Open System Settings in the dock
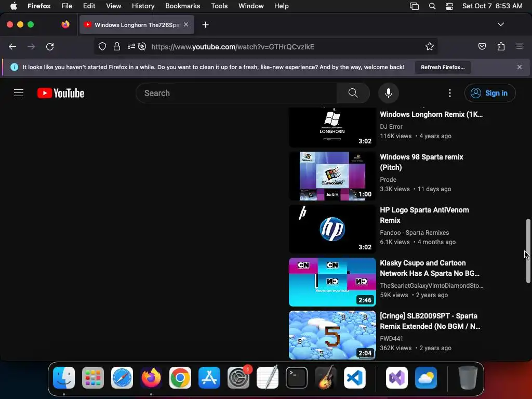 (238, 378)
